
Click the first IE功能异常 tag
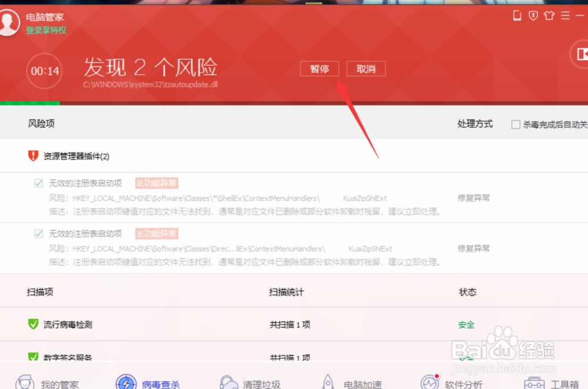157,183
